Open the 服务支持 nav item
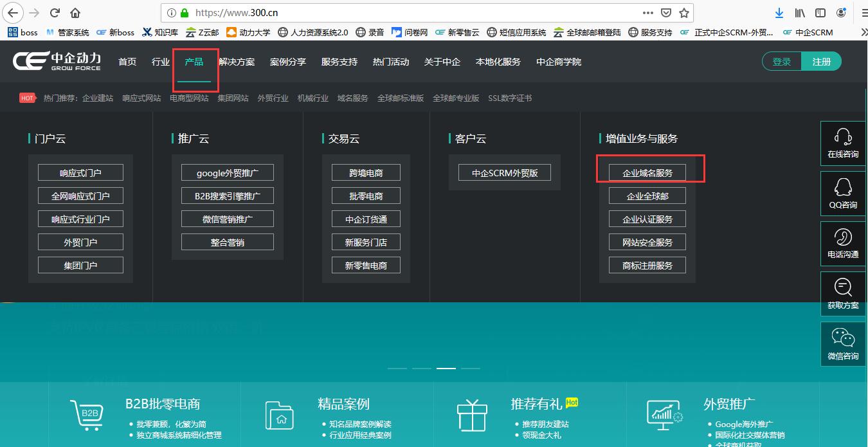This screenshot has height=447, width=868. 339,62
